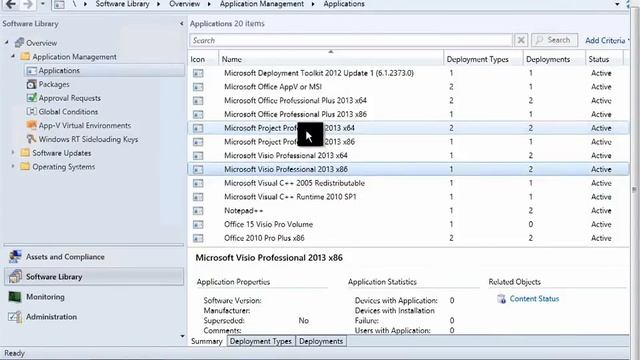Screen dimensions: 640x360
Task: Open the navigation history dropdown arrow
Action: coord(42,4)
